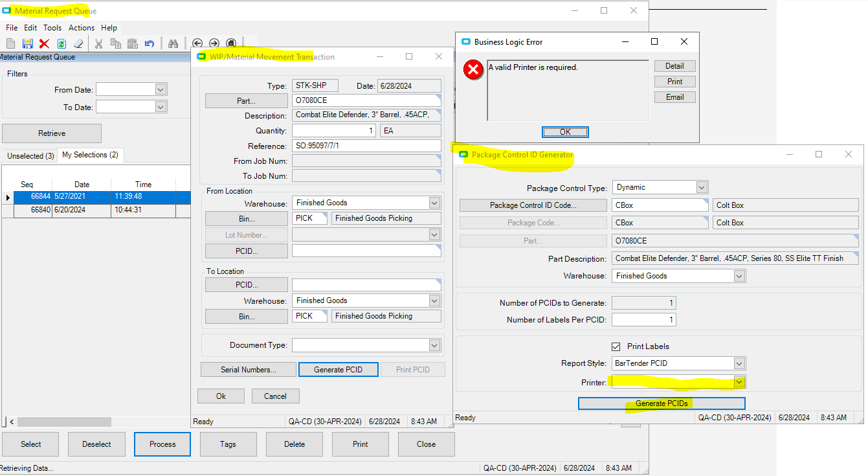Click the Print button in the error dialog
Screen dimensions: 868x476
coord(674,82)
